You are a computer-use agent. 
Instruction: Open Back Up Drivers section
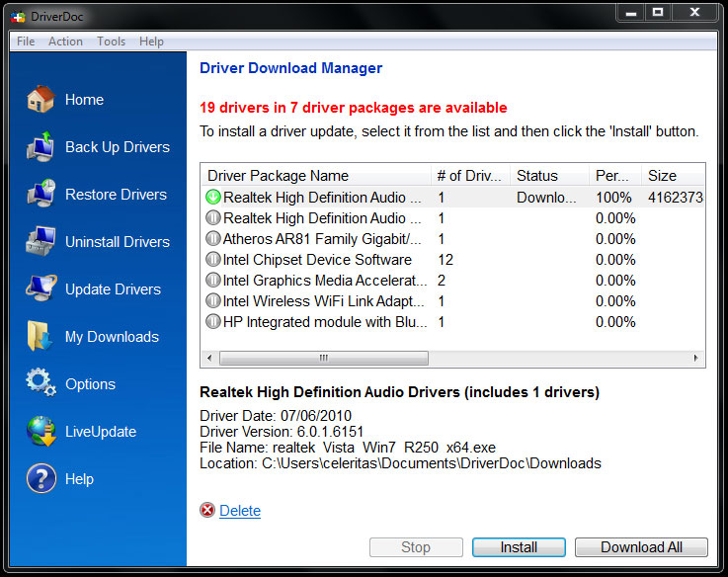pos(118,147)
